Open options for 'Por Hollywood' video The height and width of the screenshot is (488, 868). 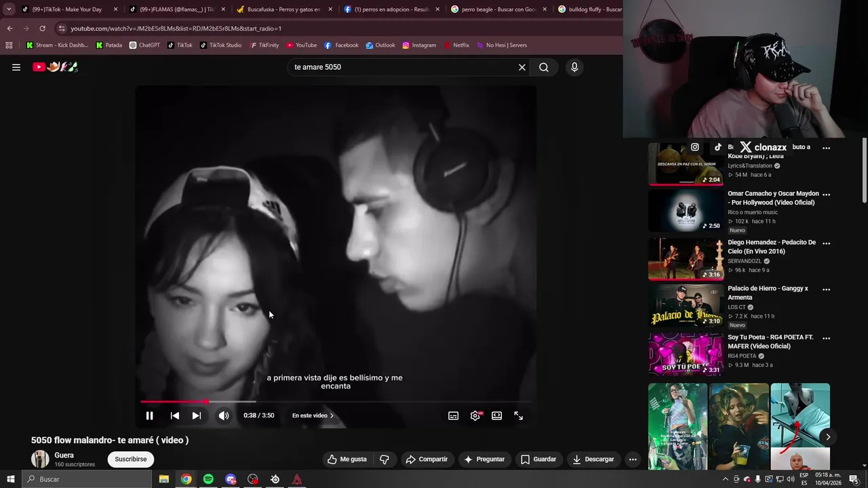[x=826, y=194]
